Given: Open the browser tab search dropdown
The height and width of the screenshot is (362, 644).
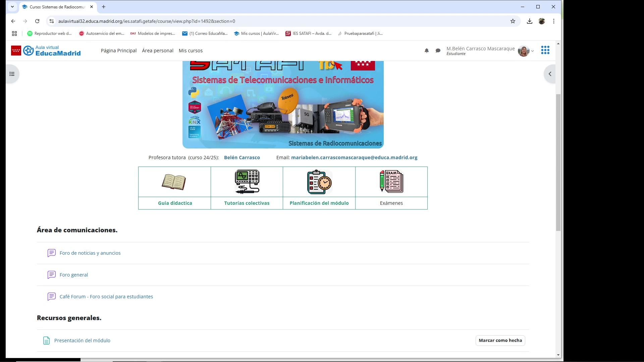Looking at the screenshot, I should point(12,7).
